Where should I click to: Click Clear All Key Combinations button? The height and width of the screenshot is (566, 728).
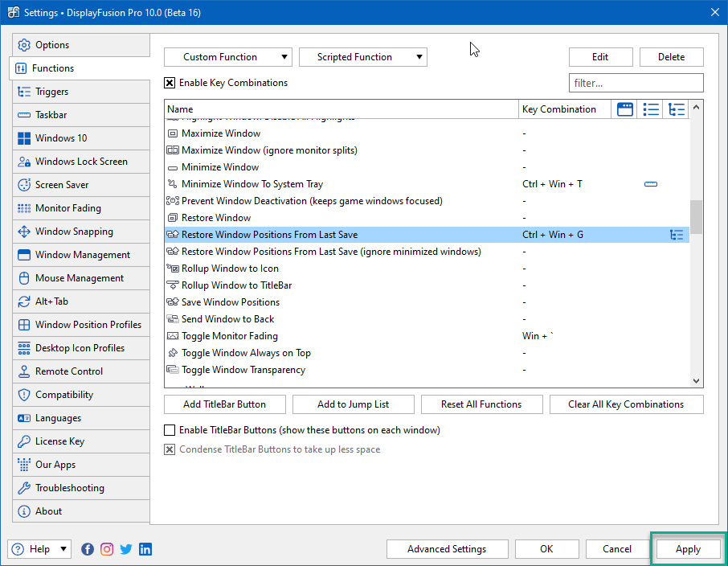point(626,404)
